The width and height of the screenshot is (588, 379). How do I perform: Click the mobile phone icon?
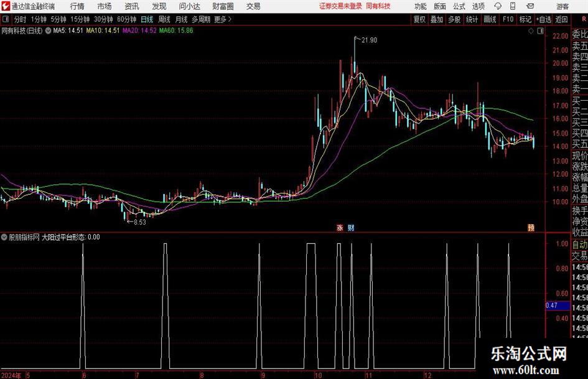(513, 6)
